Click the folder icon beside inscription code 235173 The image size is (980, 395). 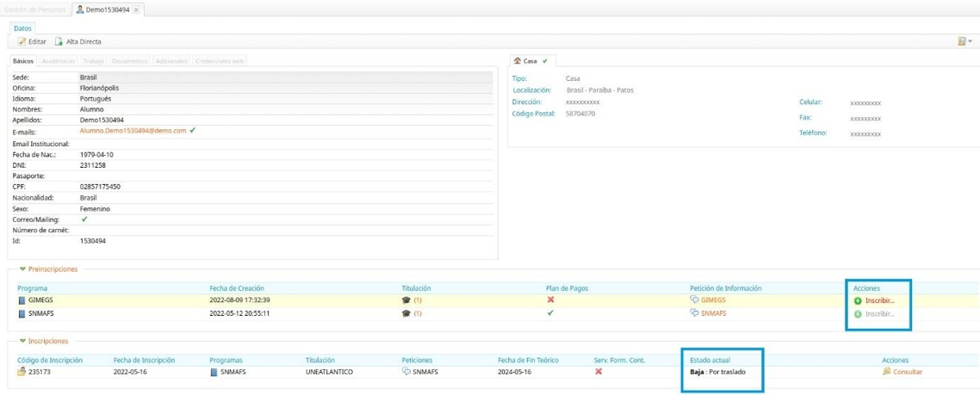(x=22, y=372)
